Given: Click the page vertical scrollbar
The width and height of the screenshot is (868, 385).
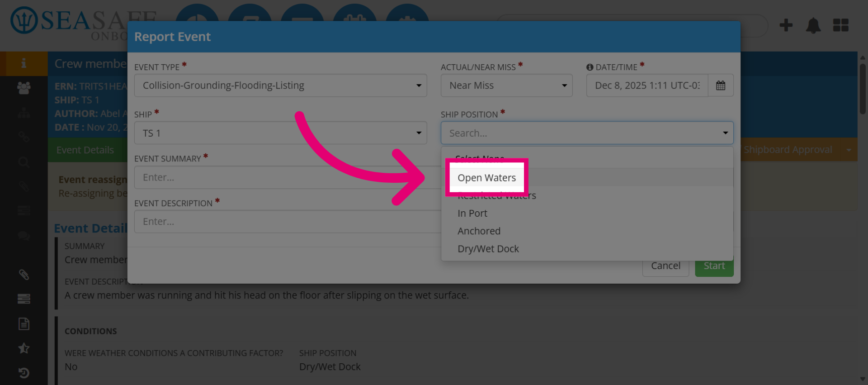Looking at the screenshot, I should (x=863, y=88).
